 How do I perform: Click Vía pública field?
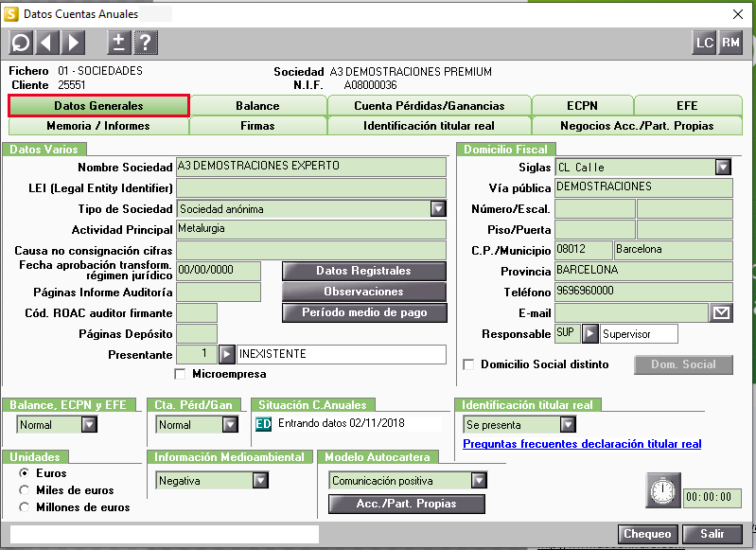click(x=643, y=187)
